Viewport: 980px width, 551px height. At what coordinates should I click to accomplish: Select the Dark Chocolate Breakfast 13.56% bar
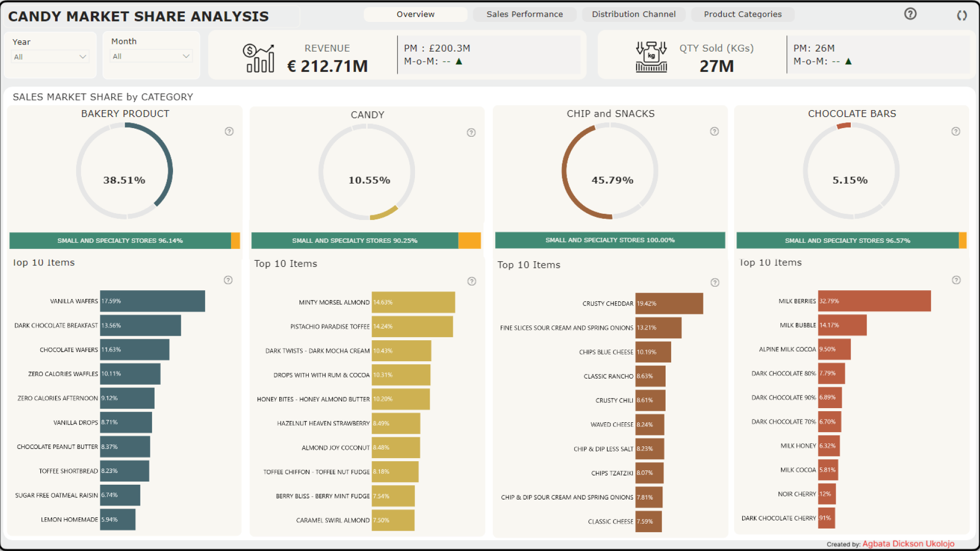coord(140,325)
